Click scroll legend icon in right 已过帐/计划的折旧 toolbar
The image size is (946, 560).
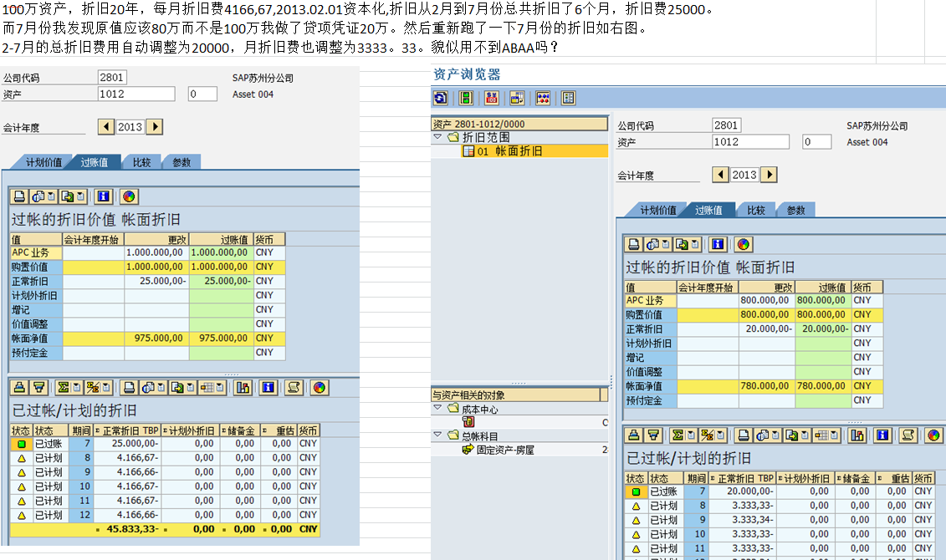[908, 435]
